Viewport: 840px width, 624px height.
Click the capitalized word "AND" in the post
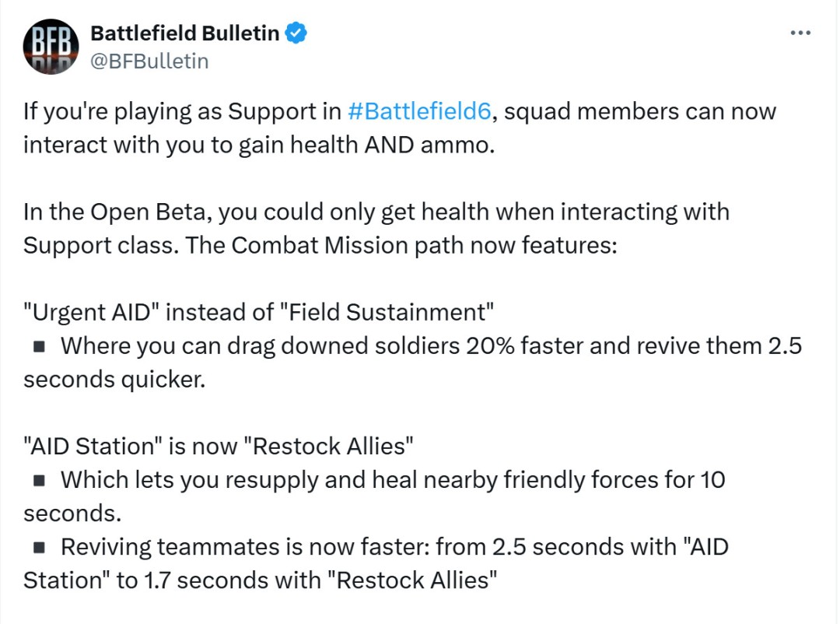390,145
